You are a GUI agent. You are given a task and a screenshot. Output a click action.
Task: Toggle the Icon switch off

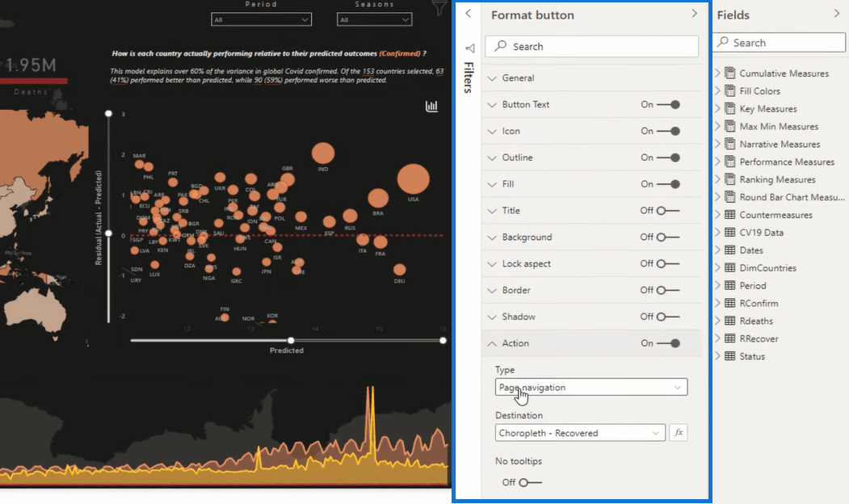668,131
